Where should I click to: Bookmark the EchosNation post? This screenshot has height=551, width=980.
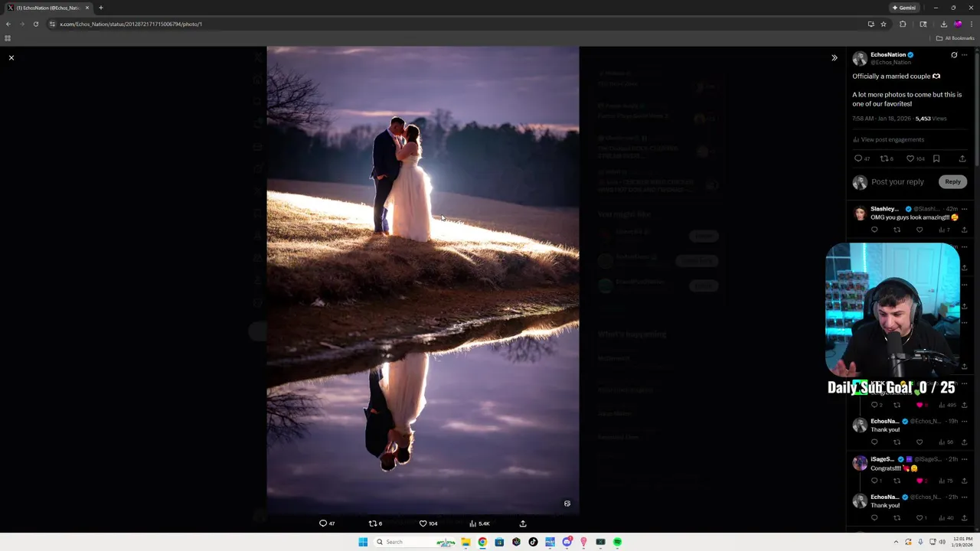pyautogui.click(x=936, y=158)
